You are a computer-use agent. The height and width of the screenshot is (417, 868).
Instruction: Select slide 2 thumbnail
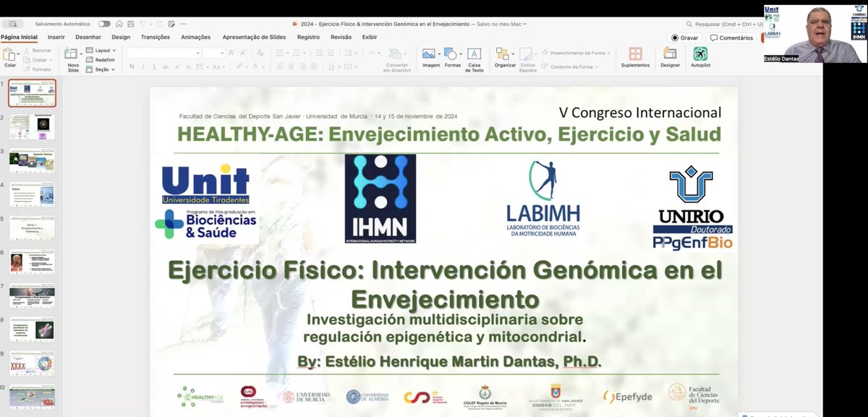(x=32, y=126)
